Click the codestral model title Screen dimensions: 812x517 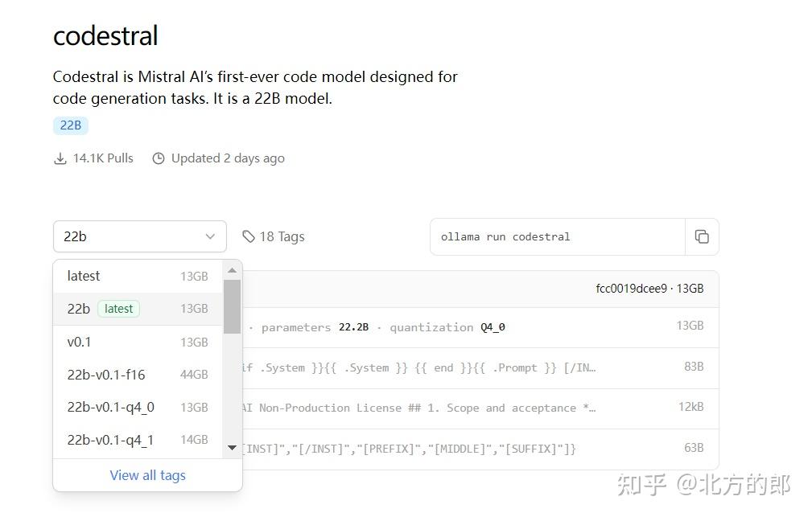pyautogui.click(x=105, y=35)
